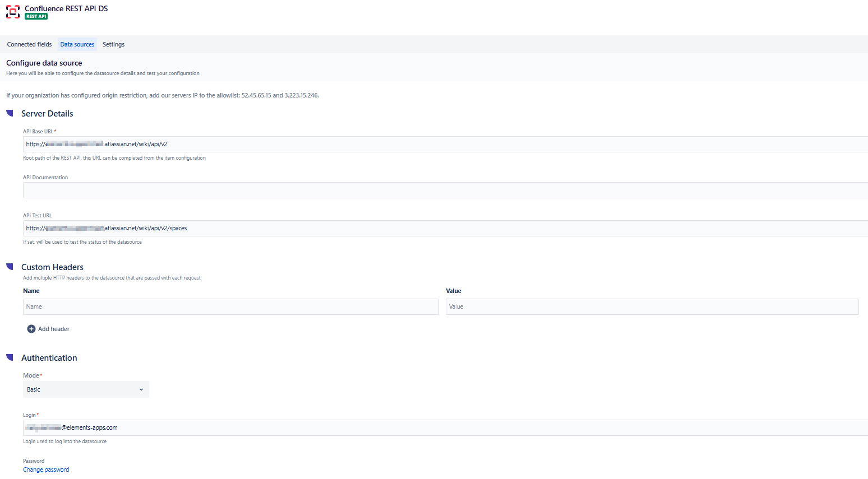Click the Change password link
868x479 pixels.
[x=46, y=469]
